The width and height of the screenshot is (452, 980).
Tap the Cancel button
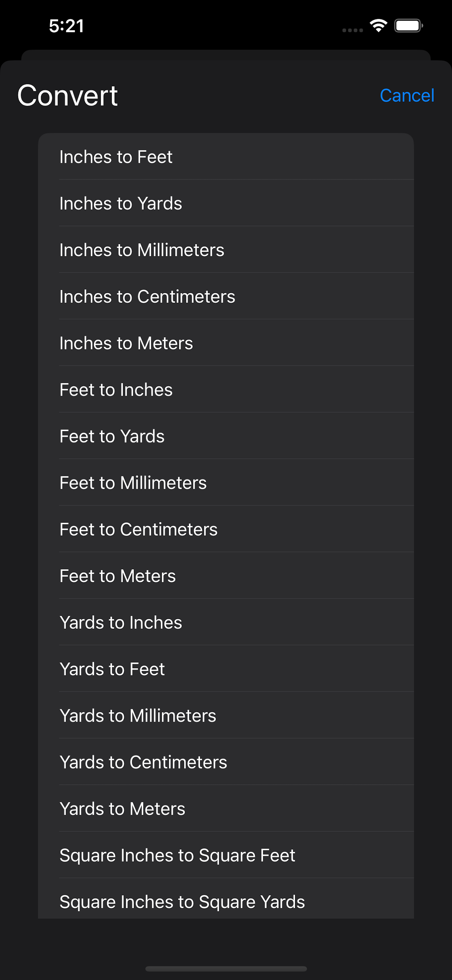407,95
